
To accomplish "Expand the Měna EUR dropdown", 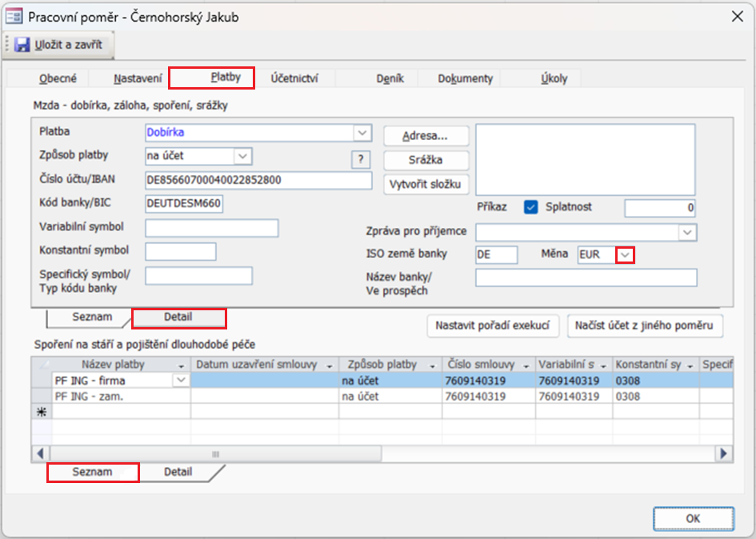I will [626, 254].
